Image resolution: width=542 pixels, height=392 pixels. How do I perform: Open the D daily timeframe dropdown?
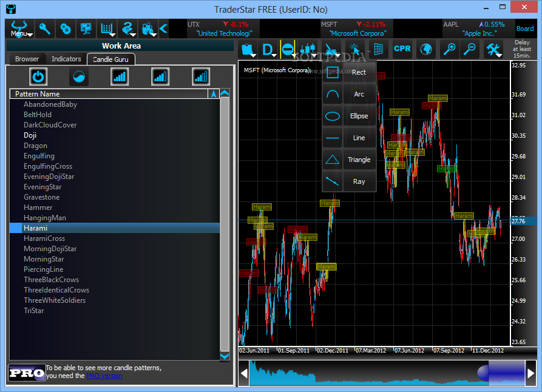[x=269, y=49]
